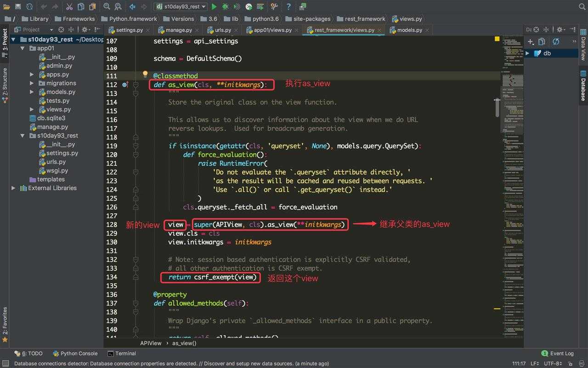Expand the External Libraries node
588x368 pixels.
(x=13, y=188)
